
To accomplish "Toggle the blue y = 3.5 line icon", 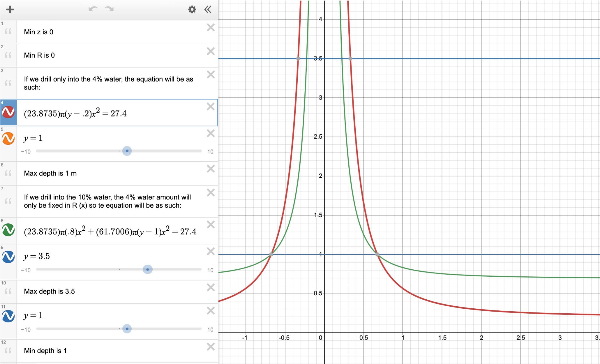I will pos(8,257).
